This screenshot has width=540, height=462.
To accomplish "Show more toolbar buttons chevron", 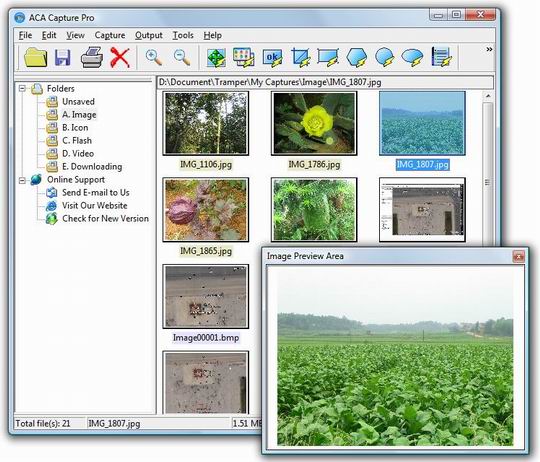I will 489,49.
